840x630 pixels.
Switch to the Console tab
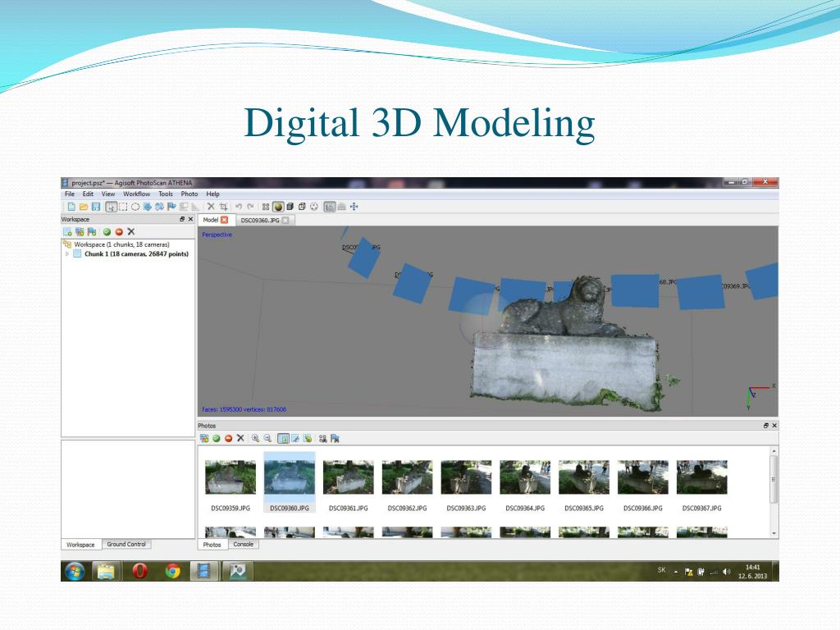tap(244, 545)
